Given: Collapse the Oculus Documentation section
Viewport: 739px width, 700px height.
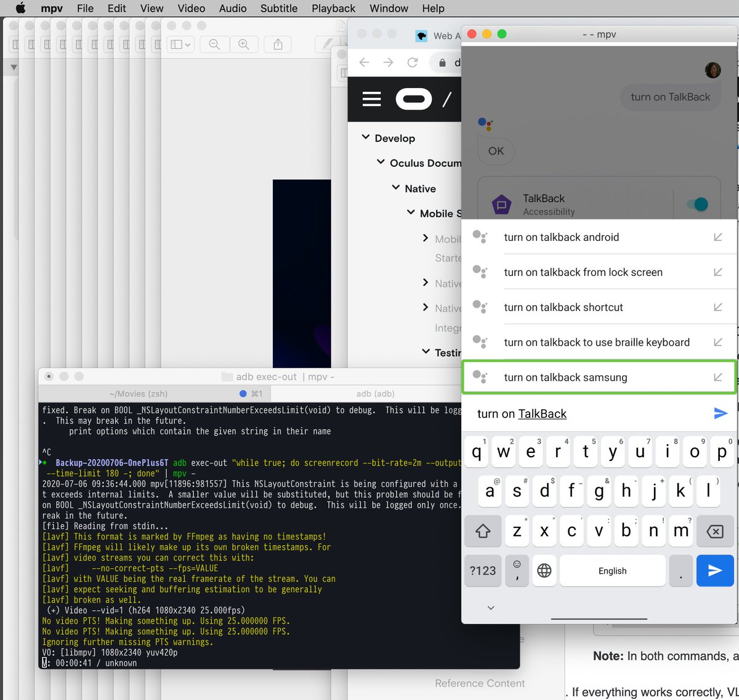Looking at the screenshot, I should tap(381, 162).
